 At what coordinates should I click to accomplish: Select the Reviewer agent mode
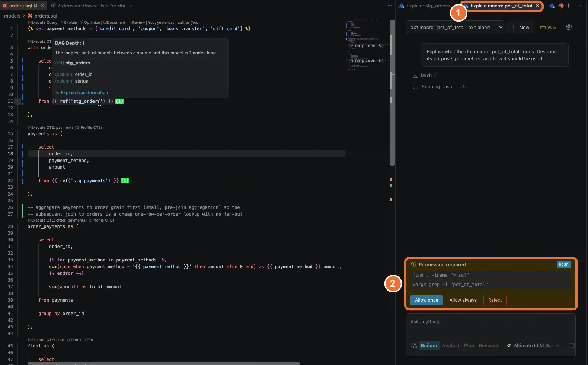click(x=489, y=346)
